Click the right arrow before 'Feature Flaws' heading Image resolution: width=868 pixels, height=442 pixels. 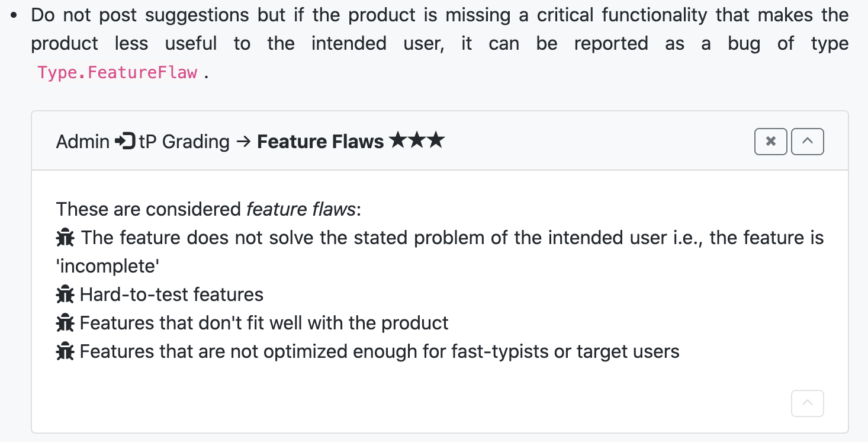(x=243, y=142)
